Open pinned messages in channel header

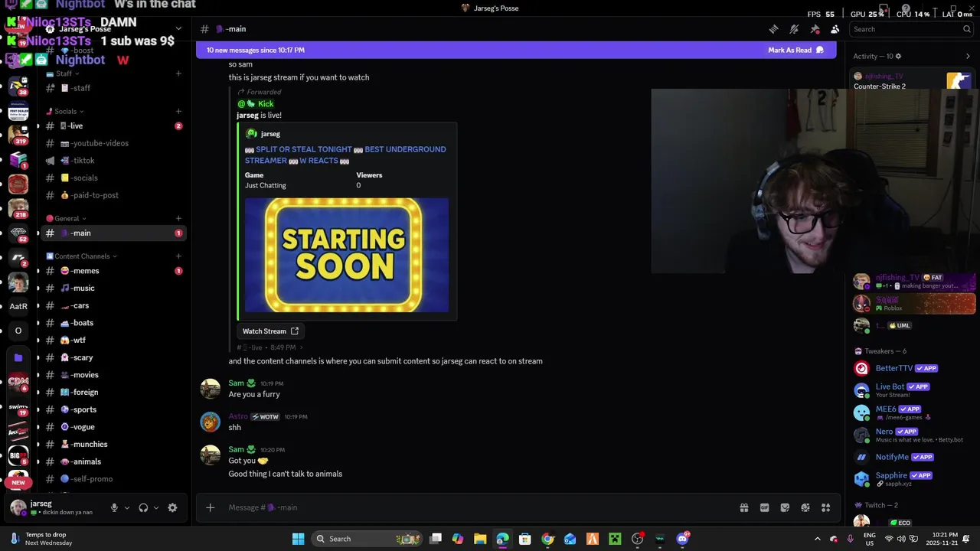pos(815,29)
